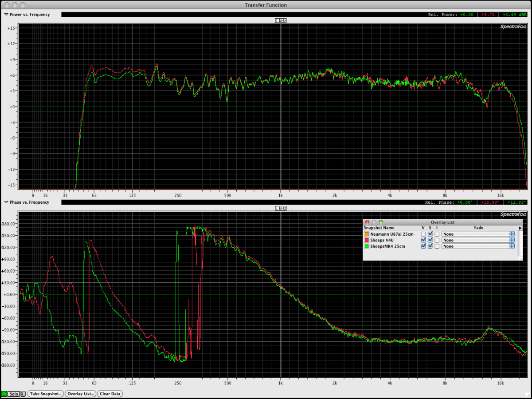Open the Overlay List dialog from the bottom bar
This screenshot has height=399, width=532.
(80, 394)
